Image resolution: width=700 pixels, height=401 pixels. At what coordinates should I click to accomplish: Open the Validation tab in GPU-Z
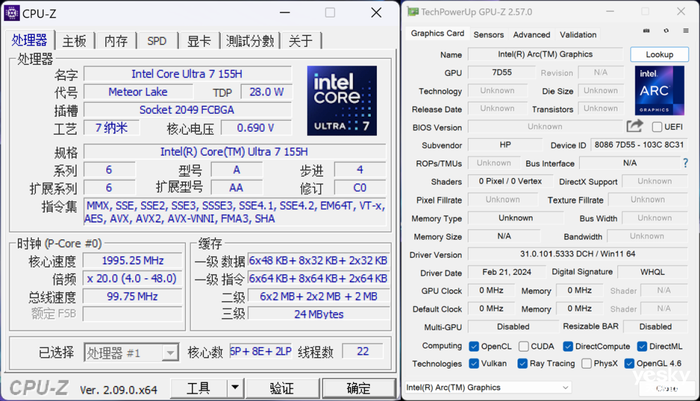(x=578, y=35)
